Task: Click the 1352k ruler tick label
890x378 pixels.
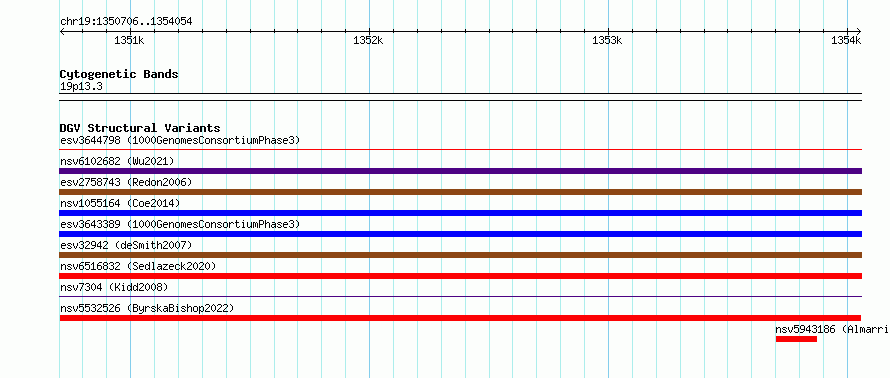Action: point(368,40)
